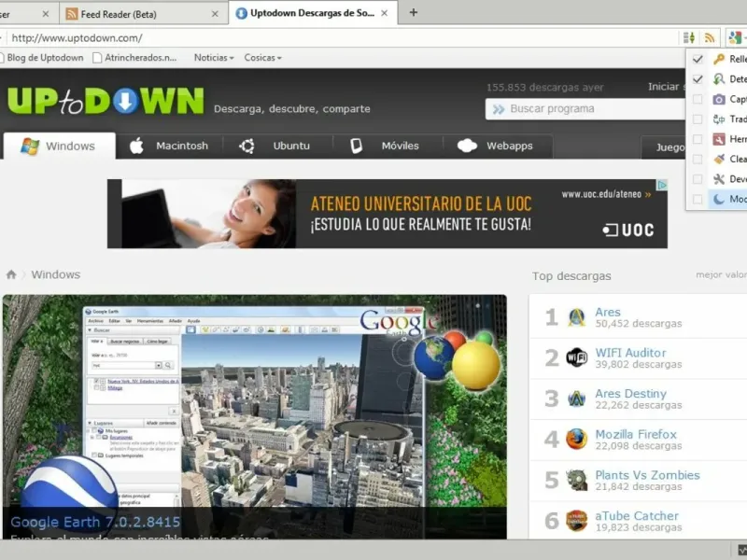
Task: Click the Ares download link
Action: pos(608,312)
